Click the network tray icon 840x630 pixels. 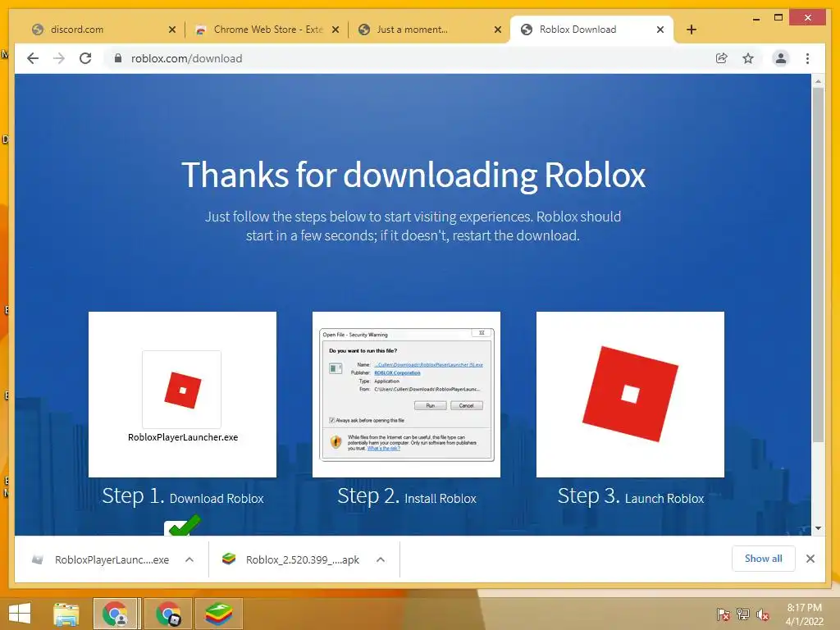(742, 614)
